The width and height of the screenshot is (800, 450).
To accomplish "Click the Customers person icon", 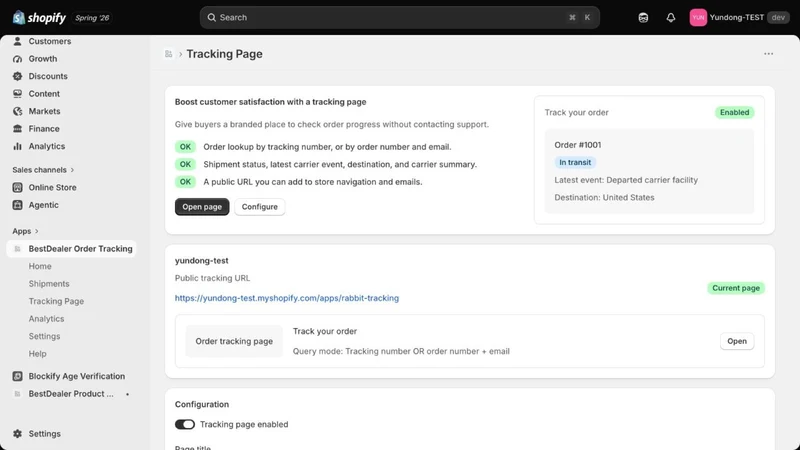I will 17,41.
